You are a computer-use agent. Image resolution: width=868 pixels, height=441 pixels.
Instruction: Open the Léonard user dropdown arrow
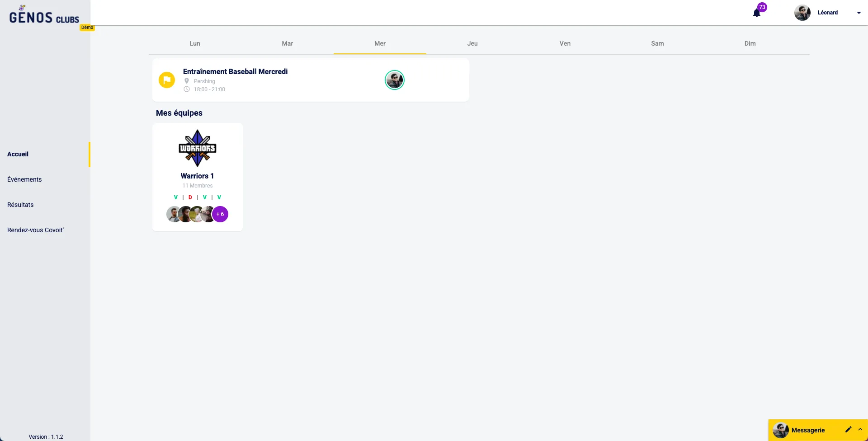coord(859,13)
